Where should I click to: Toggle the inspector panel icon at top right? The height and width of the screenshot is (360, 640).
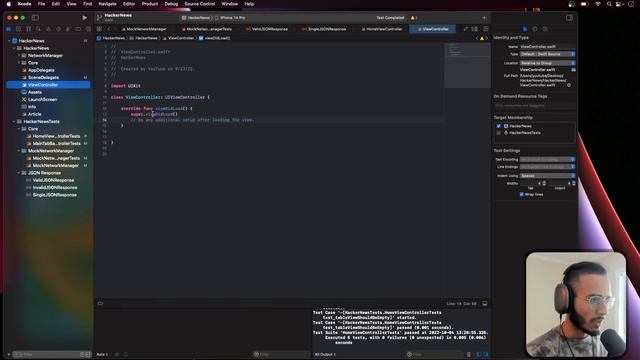tap(569, 18)
